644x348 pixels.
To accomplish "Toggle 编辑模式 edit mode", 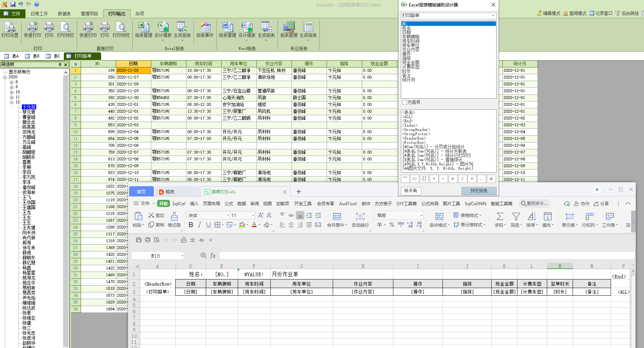I will tap(548, 13).
